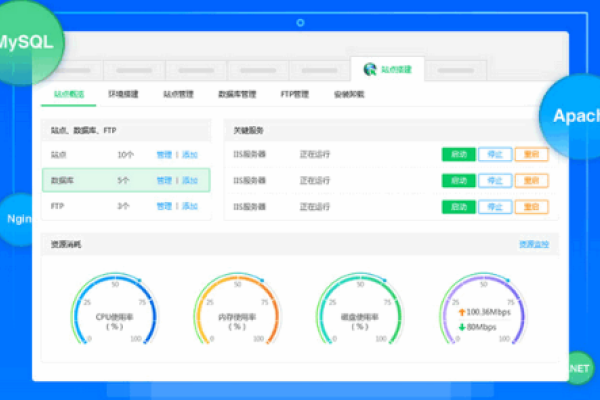Click 启动 for the third IIS服务器 row

(458, 207)
